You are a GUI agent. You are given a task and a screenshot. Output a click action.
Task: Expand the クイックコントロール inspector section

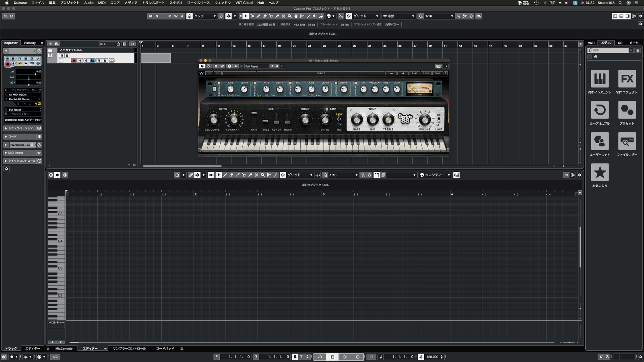23,161
